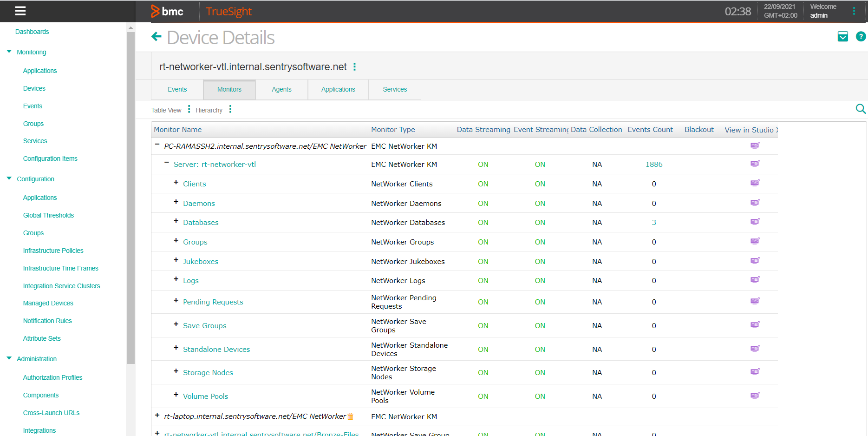868x436 pixels.
Task: Click the View in Studio icon for Daemons row
Action: point(755,202)
